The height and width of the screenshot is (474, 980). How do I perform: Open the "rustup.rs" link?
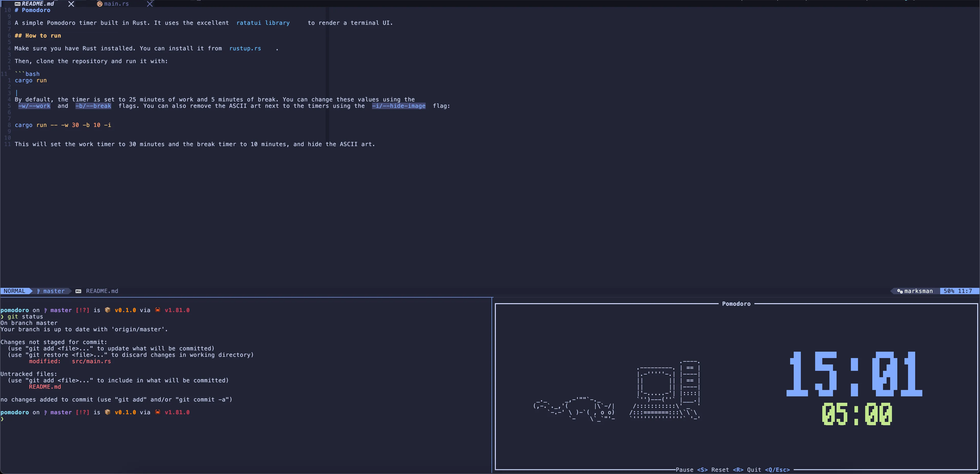pyautogui.click(x=245, y=48)
